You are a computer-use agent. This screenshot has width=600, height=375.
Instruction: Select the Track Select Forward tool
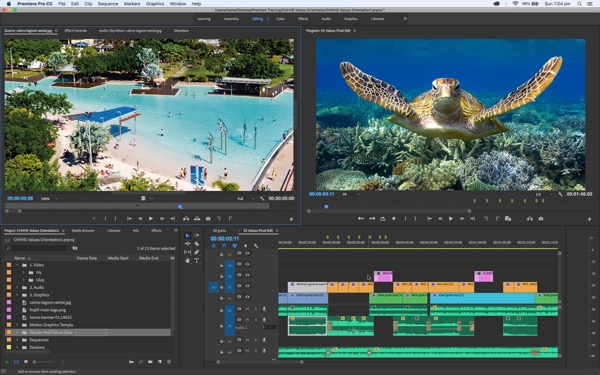pos(196,235)
